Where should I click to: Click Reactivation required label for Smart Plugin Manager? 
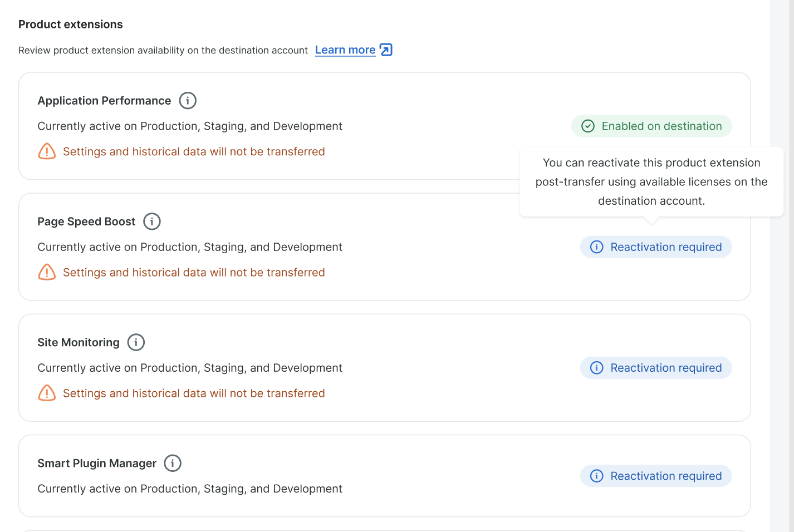pos(666,476)
